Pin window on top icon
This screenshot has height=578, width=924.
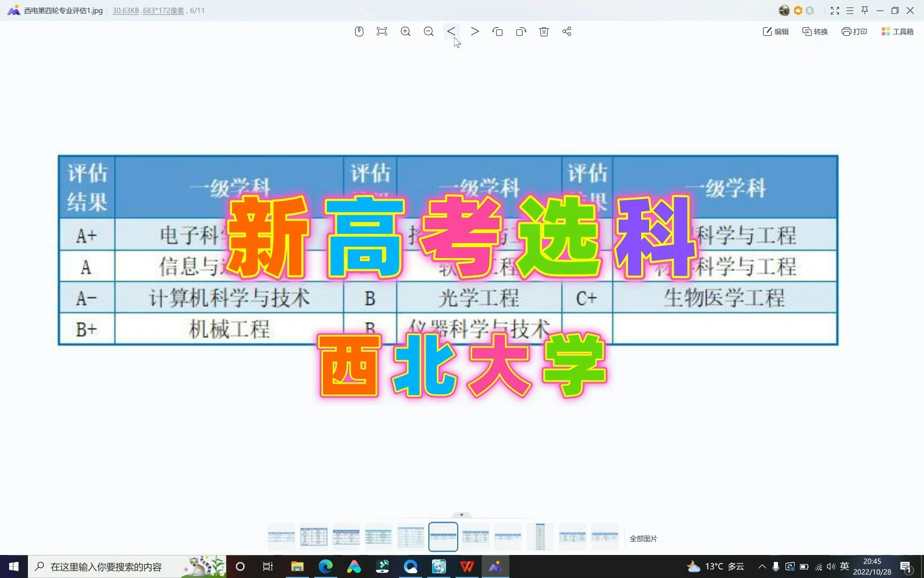(x=865, y=10)
